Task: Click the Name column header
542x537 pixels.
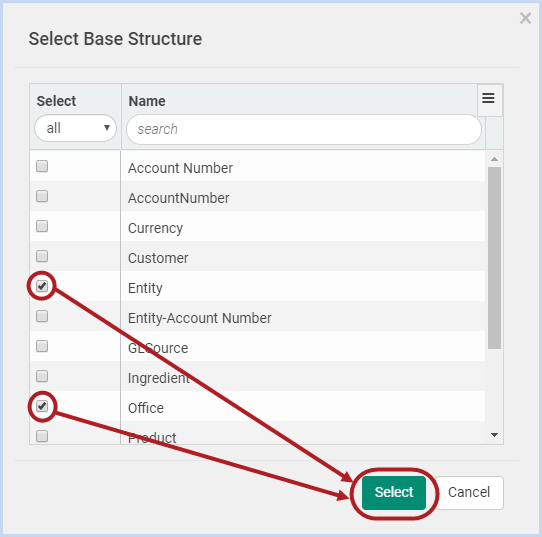Action: point(147,101)
